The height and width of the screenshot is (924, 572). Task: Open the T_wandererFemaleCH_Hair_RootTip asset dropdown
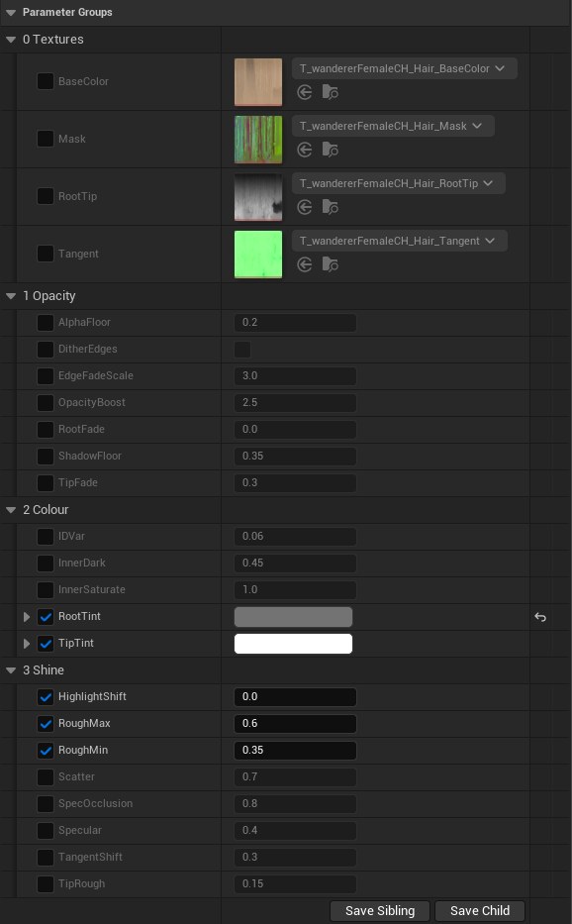[398, 183]
